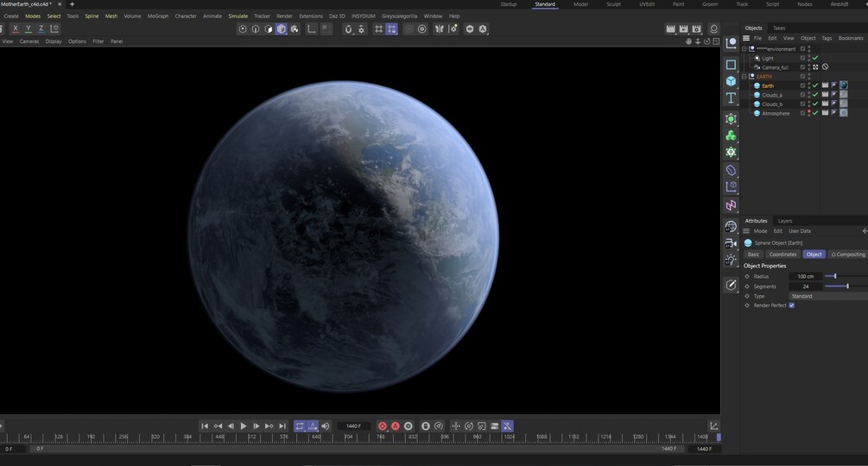Click the record active objects button
This screenshot has width=868, height=466.
click(383, 426)
